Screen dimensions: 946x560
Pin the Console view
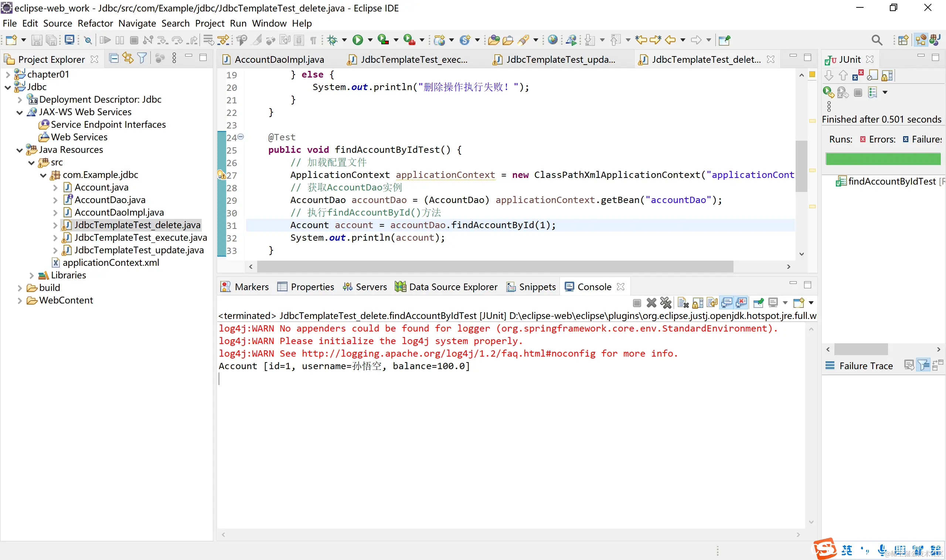coord(758,303)
